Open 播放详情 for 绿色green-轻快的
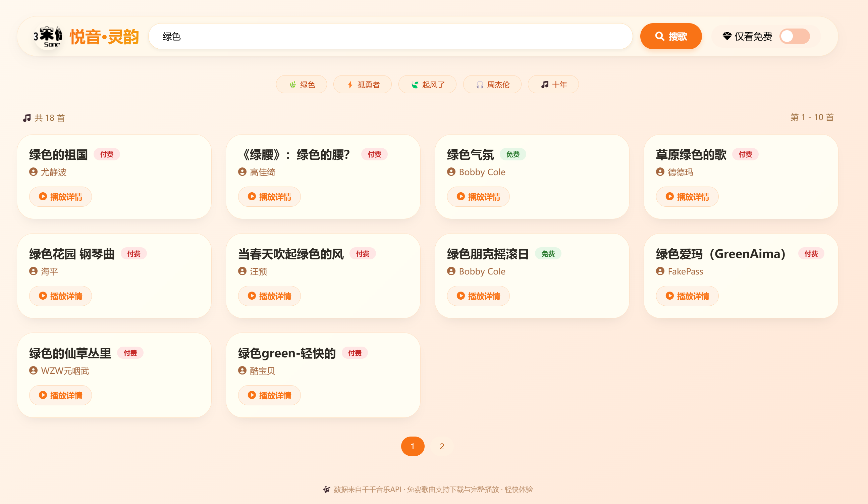This screenshot has height=504, width=868. pos(269,395)
